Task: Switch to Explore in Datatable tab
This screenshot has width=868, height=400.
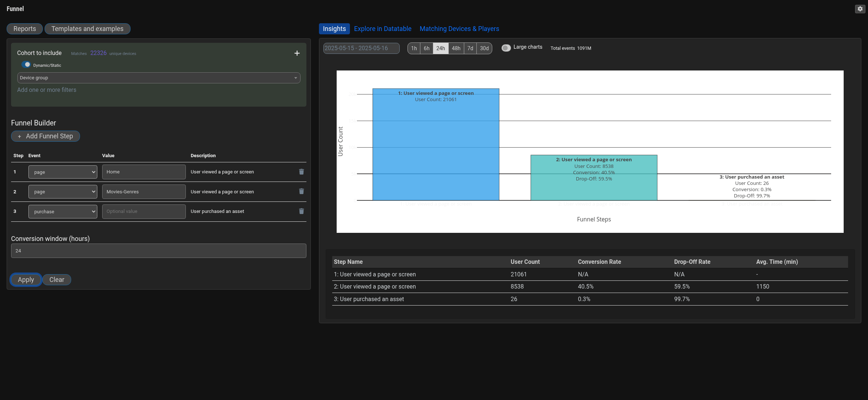Action: pos(382,29)
